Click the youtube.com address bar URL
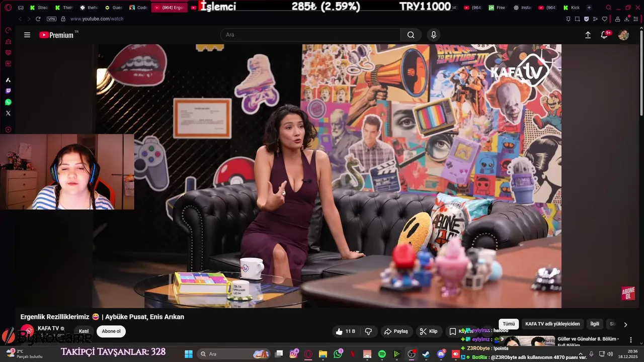The width and height of the screenshot is (644, 362). 97,19
